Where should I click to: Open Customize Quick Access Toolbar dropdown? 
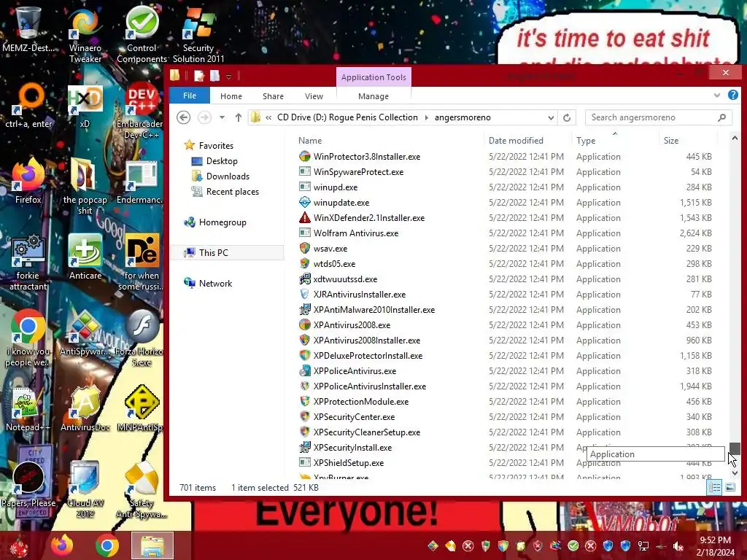coord(228,76)
